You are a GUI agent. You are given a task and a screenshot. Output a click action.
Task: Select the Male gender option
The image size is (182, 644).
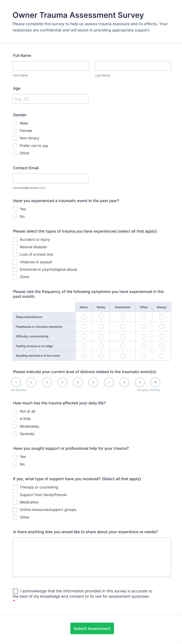pyautogui.click(x=15, y=123)
